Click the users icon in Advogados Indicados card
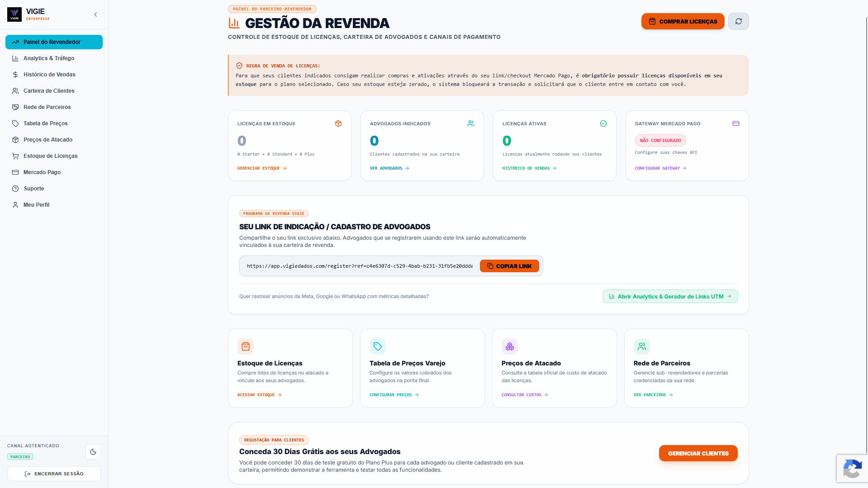This screenshot has height=488, width=868. (471, 123)
